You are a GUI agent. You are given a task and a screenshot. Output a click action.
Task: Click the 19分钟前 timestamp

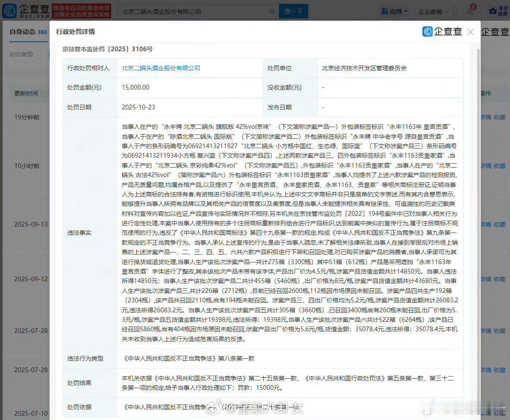point(27,117)
